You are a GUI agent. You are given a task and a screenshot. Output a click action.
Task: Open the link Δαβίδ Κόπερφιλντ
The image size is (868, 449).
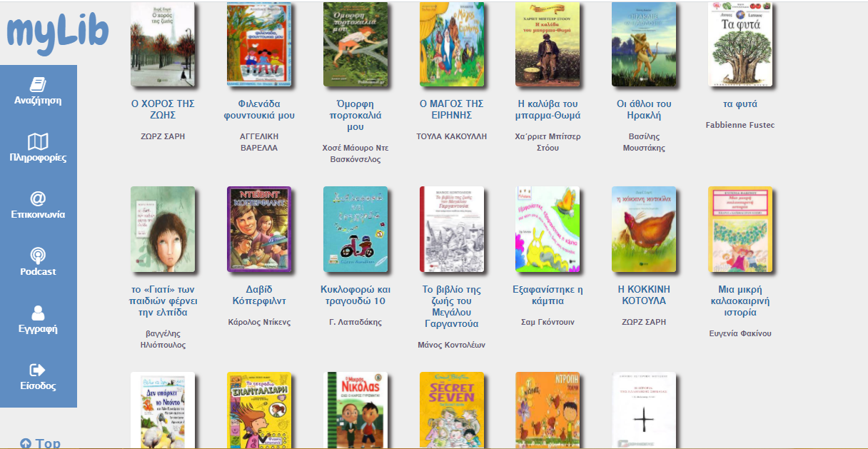click(x=259, y=296)
